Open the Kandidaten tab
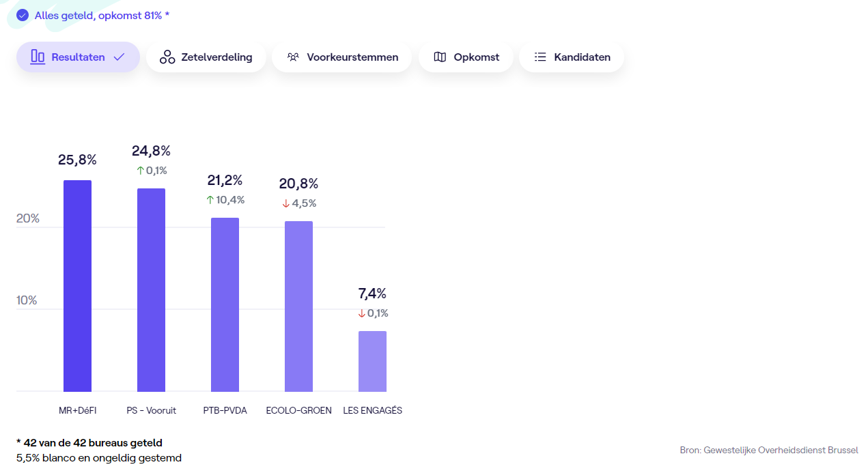 (582, 57)
